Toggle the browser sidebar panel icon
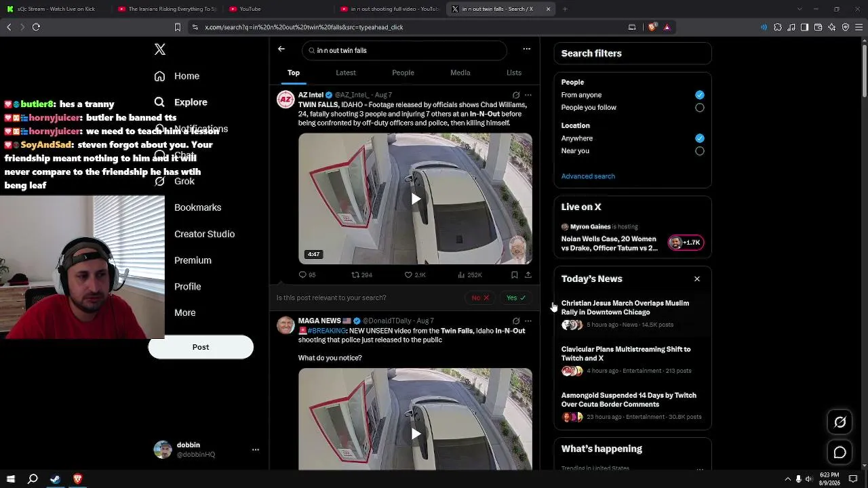Viewport: 868px width, 488px height. 804,27
